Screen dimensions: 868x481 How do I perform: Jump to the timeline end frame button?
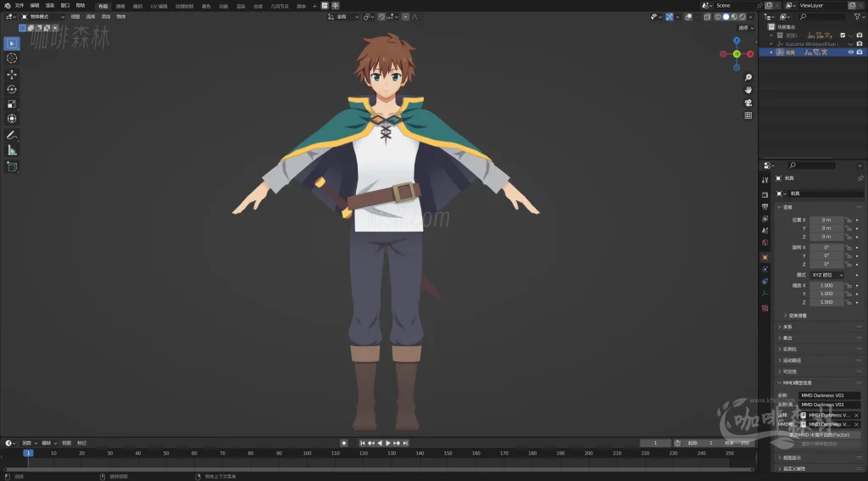(405, 444)
